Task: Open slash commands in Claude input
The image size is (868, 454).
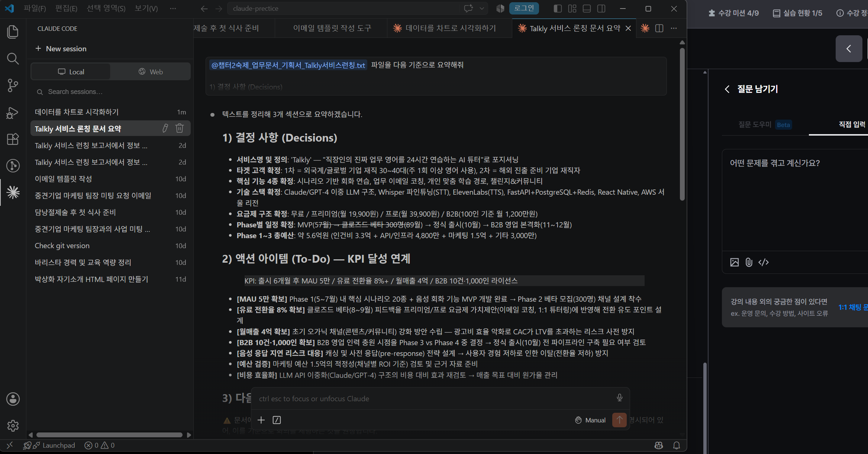Action: (277, 420)
